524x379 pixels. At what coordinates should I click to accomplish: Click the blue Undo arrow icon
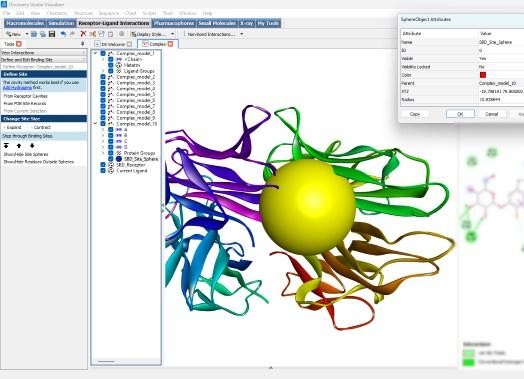click(63, 34)
